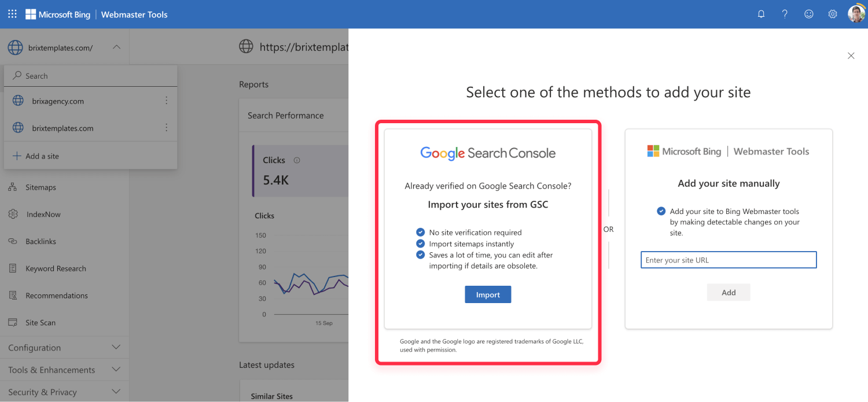Open the settings gear icon

coord(832,14)
